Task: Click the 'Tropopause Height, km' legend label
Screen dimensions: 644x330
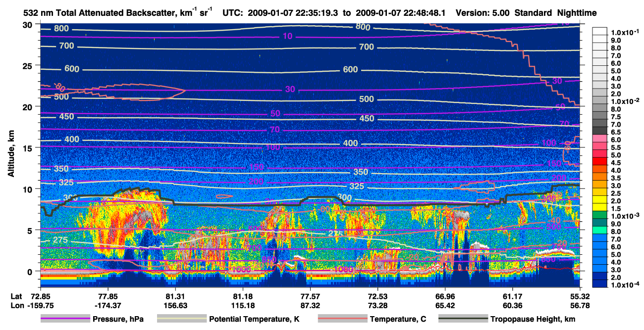Action: click(533, 319)
